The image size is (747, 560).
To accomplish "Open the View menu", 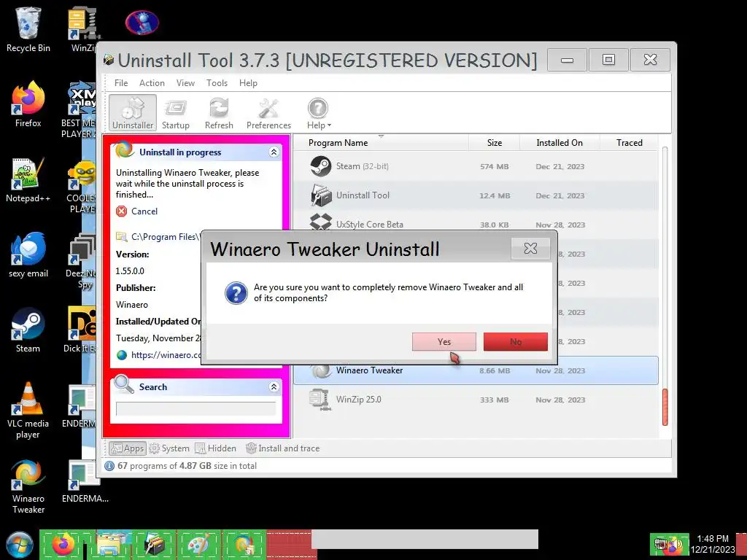I will pos(185,83).
